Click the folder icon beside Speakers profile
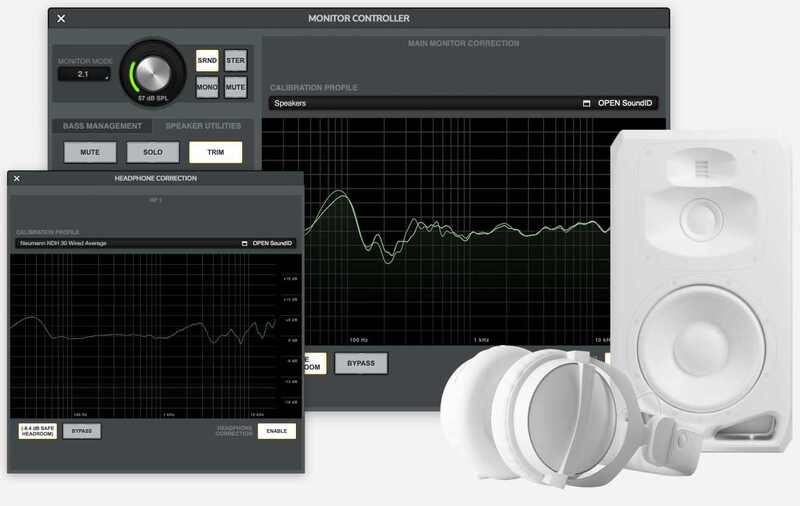800x506 pixels. click(x=586, y=103)
